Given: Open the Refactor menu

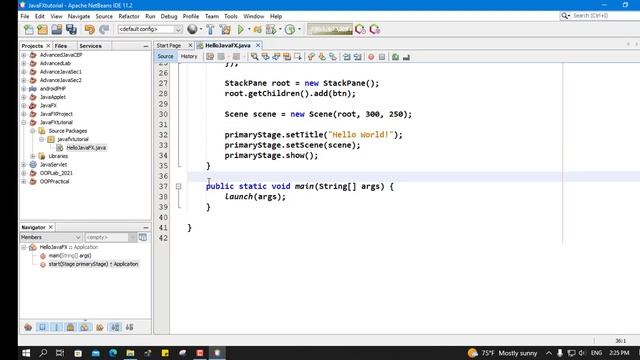Looking at the screenshot, I should [x=129, y=16].
